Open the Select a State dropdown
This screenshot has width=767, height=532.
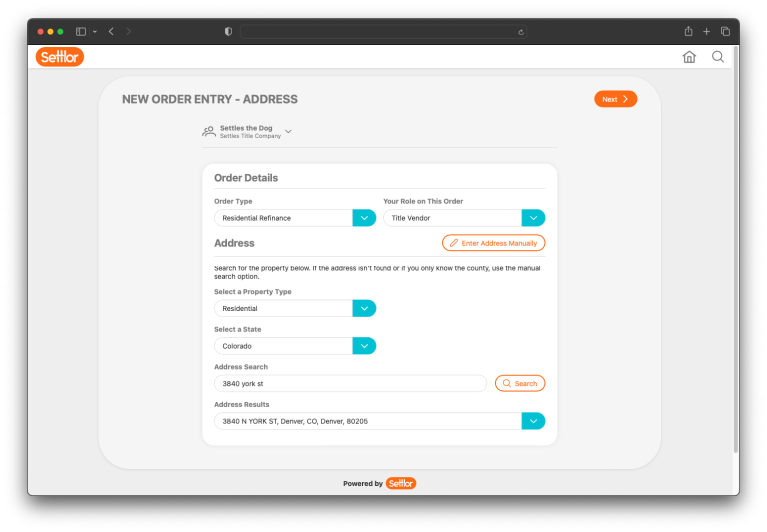point(364,346)
